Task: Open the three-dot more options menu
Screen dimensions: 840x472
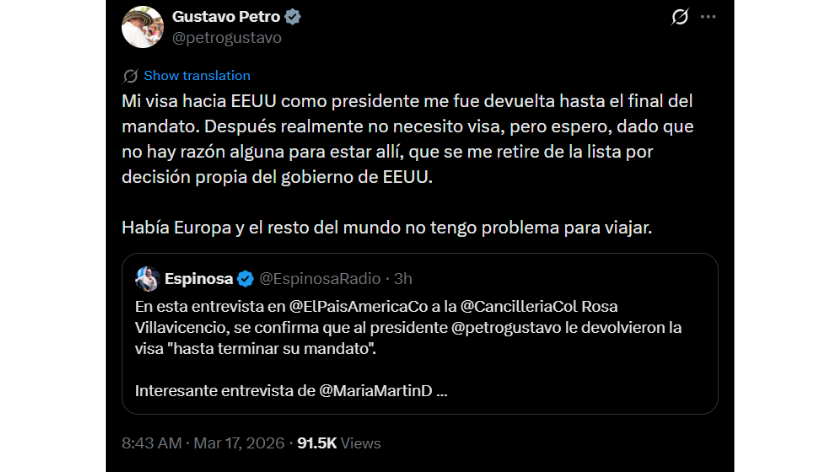Action: 708,17
